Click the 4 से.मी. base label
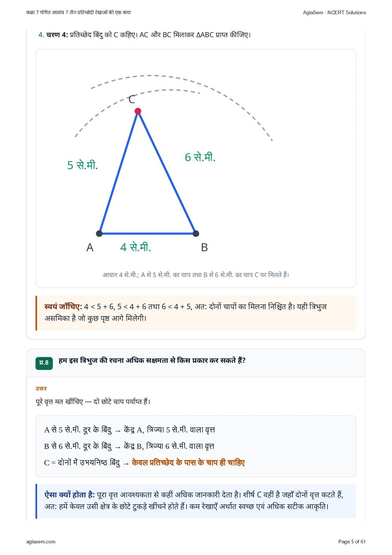Screen dimensions: 392x555 coord(136,247)
